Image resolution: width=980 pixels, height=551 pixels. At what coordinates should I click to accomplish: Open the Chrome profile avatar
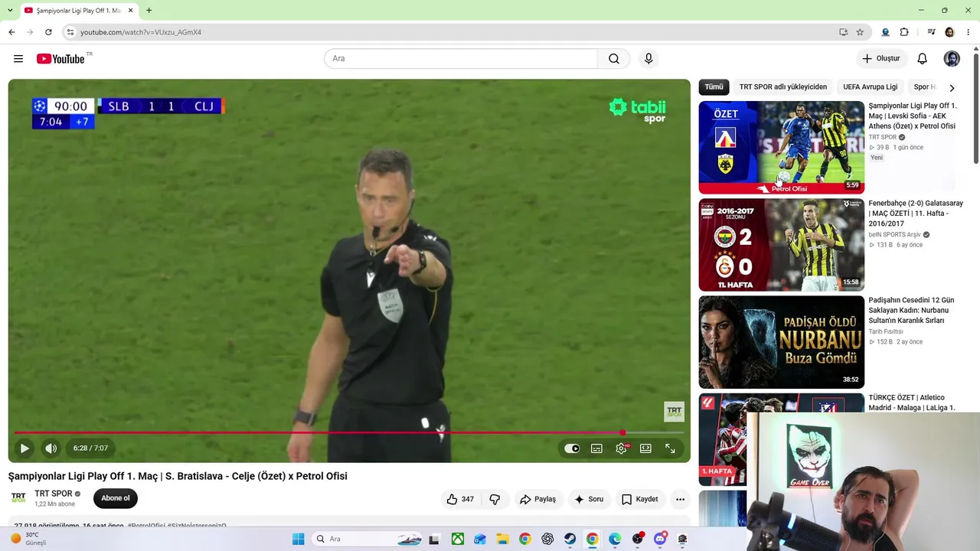click(949, 32)
